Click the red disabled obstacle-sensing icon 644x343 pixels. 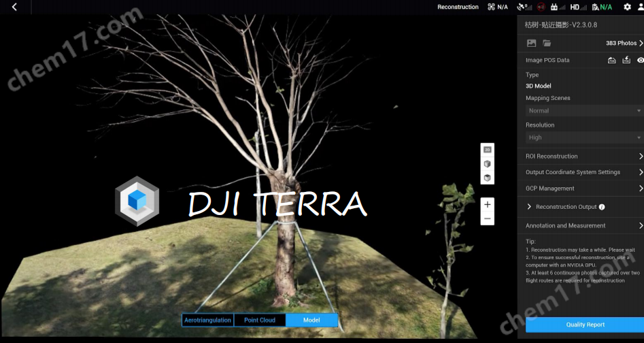(541, 7)
